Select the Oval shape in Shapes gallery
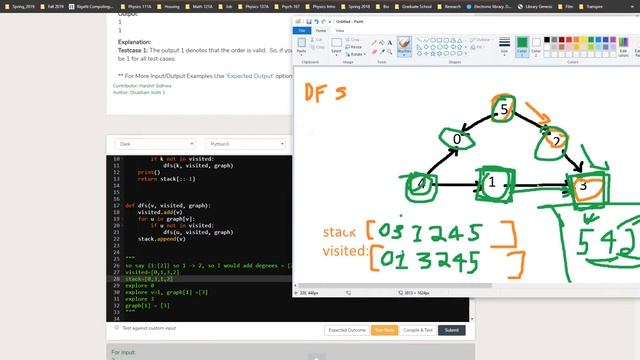Screen dimensions: 640x360 [433, 40]
